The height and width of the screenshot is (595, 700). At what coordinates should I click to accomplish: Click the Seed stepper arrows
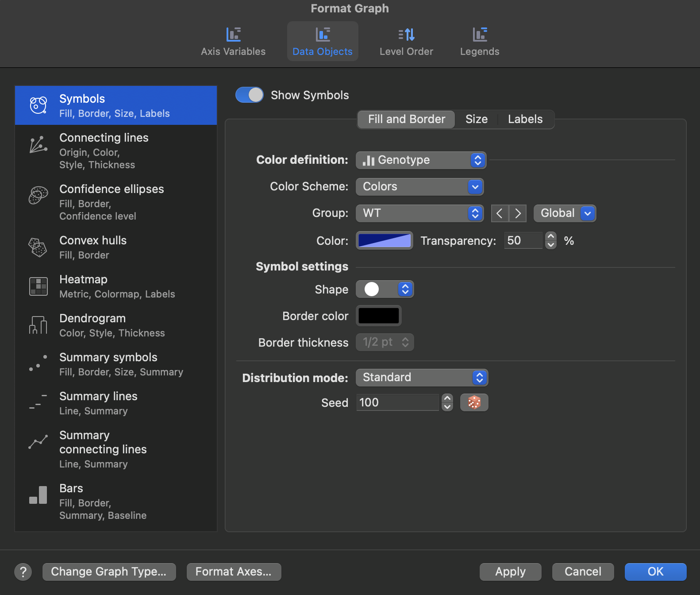coord(447,402)
